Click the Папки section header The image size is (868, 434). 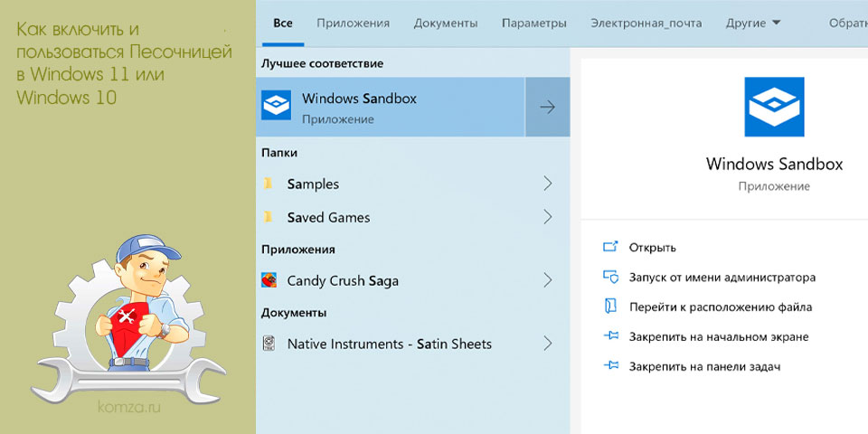pyautogui.click(x=279, y=153)
